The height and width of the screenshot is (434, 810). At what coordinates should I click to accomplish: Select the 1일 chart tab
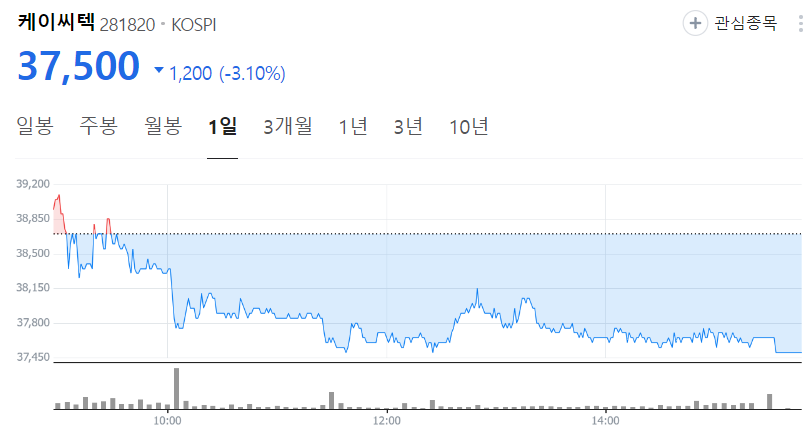click(x=222, y=126)
